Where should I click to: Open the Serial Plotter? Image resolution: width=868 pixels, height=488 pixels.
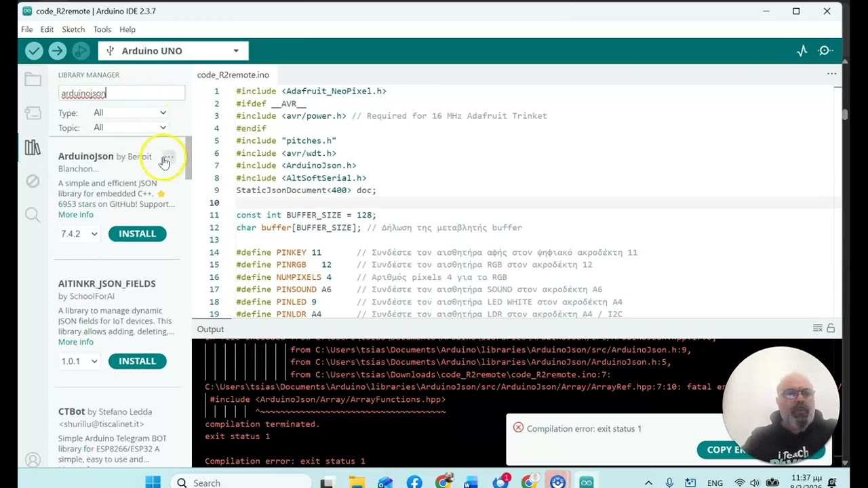pyautogui.click(x=802, y=51)
